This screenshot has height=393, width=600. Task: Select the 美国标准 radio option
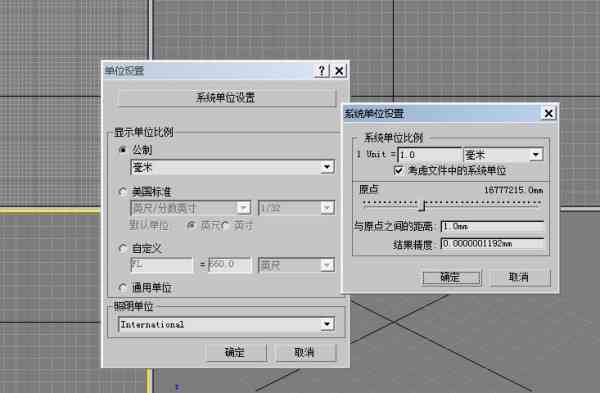coord(123,191)
